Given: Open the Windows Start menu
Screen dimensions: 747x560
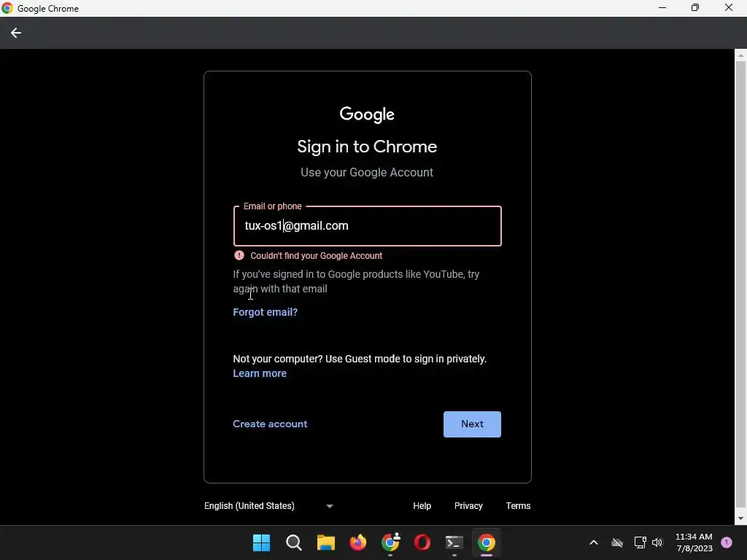Looking at the screenshot, I should coord(261,542).
